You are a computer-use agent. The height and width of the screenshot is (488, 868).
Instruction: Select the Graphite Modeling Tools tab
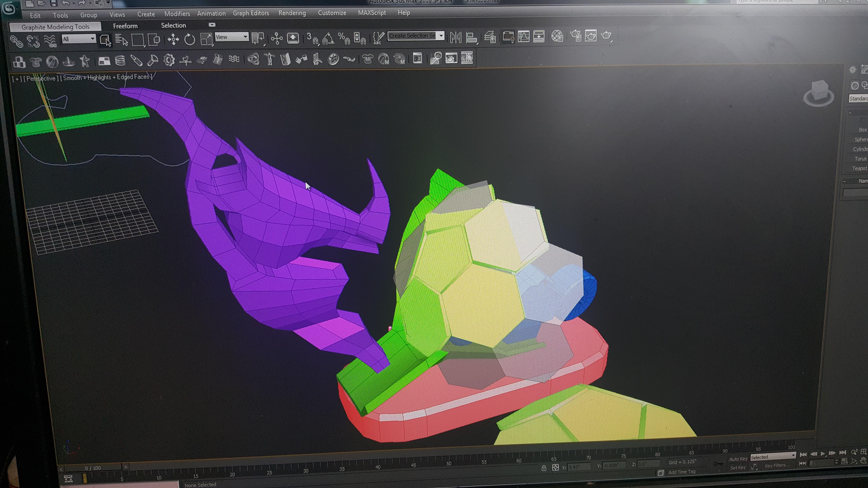(x=55, y=27)
